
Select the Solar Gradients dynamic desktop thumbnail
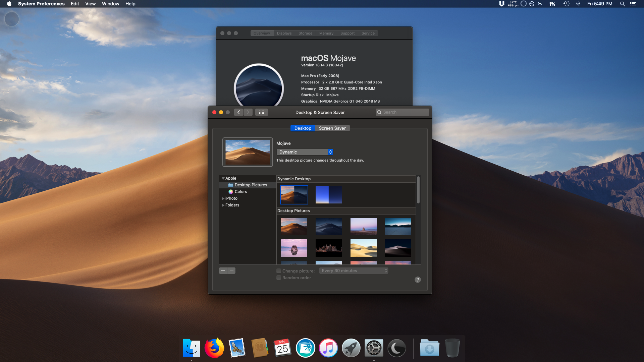[x=328, y=195]
